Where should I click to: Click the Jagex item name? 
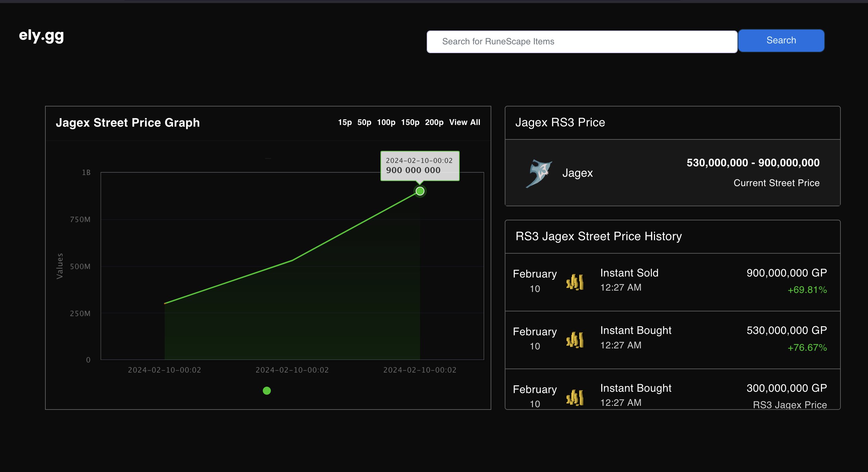[x=577, y=173]
